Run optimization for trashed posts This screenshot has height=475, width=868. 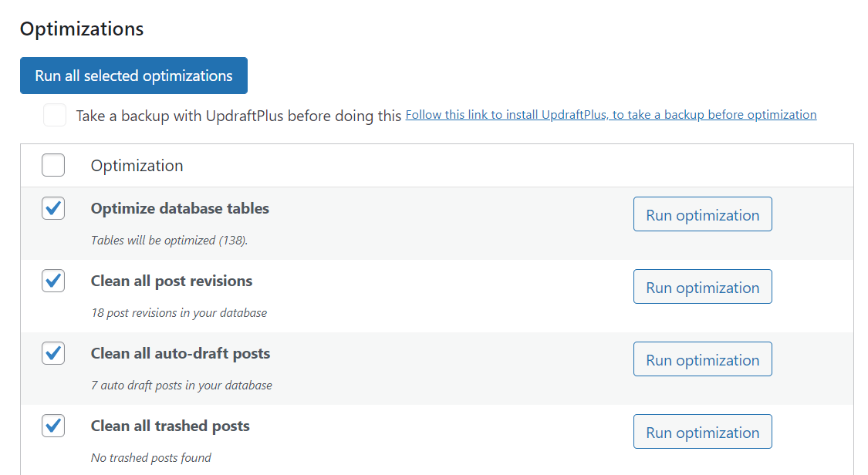[x=702, y=431]
